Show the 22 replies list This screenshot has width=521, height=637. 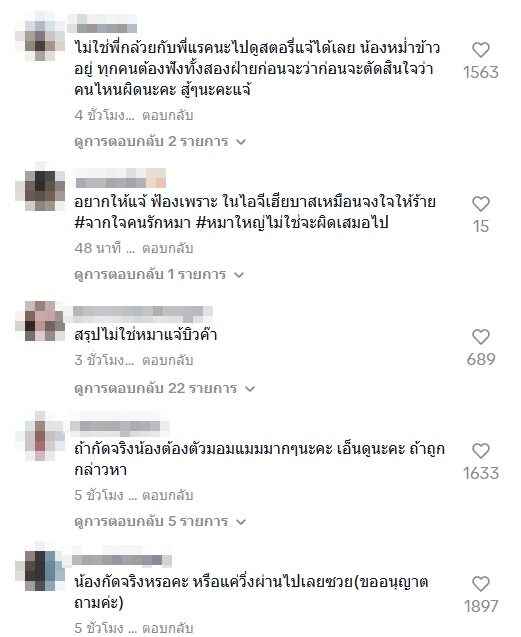[164, 388]
